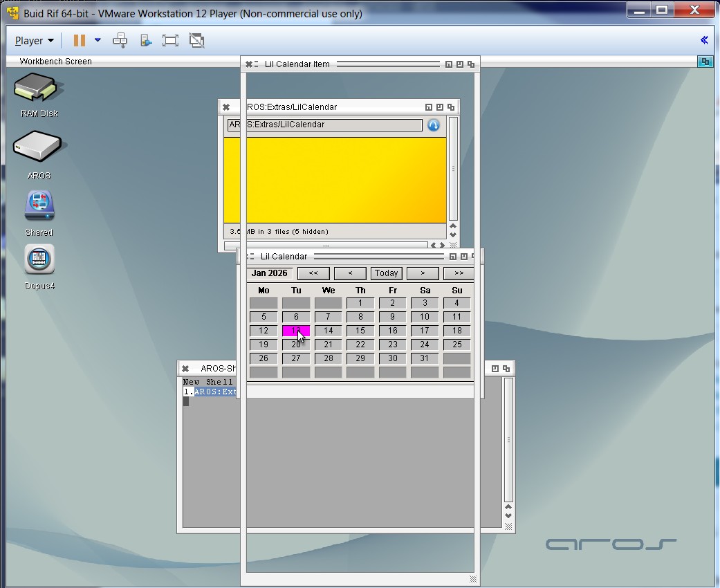This screenshot has height=588, width=720.
Task: Click VMware send Ctrl+Alt+Del icon
Action: pyautogui.click(x=120, y=41)
